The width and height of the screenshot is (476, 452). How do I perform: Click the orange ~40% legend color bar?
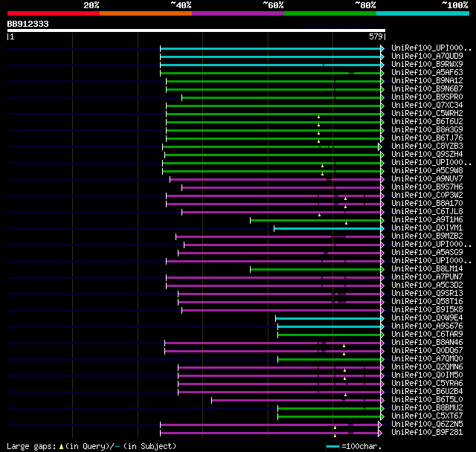point(146,13)
